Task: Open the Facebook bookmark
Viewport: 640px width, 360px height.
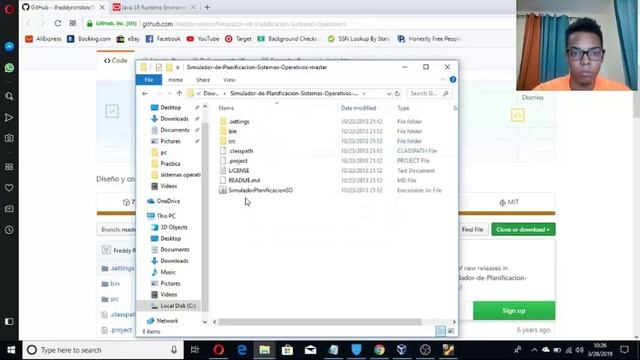Action: pos(163,39)
